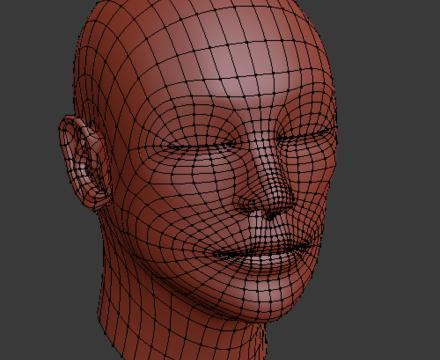
Task: Click the closed eyelid beside the ear
Action: click(200, 147)
